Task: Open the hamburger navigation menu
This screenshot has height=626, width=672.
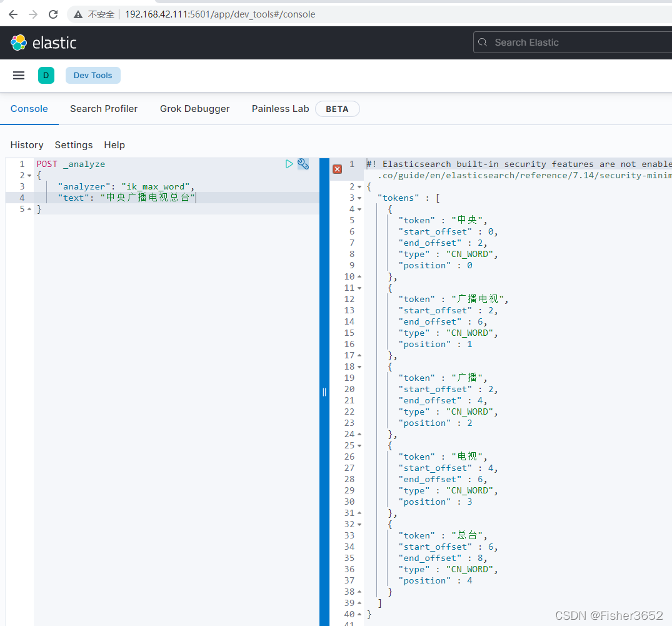Action: pos(18,76)
